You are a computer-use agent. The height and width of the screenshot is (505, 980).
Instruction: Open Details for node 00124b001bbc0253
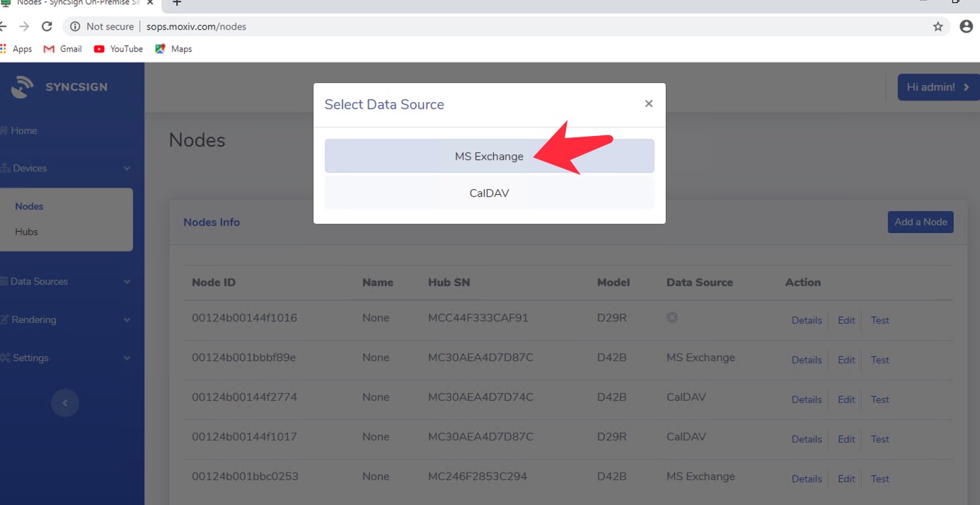pos(807,479)
